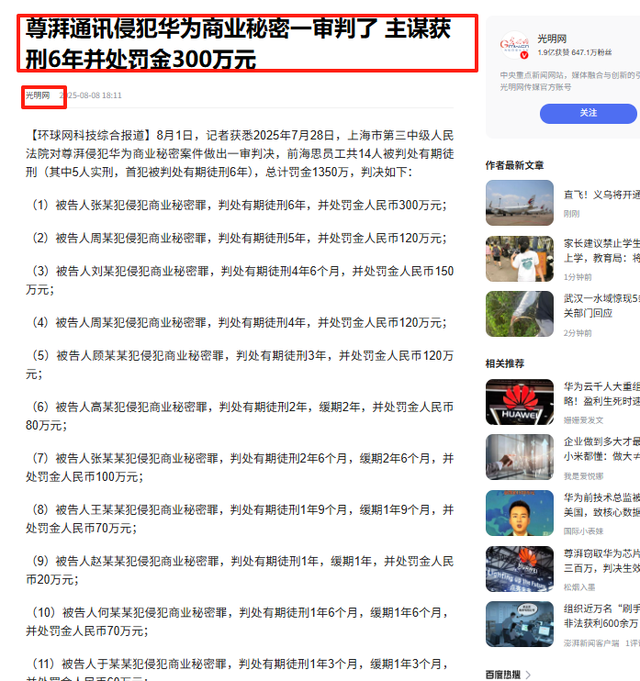The image size is (640, 681).
Task: Open article 家长建议禁止学生
Action: [x=601, y=251]
